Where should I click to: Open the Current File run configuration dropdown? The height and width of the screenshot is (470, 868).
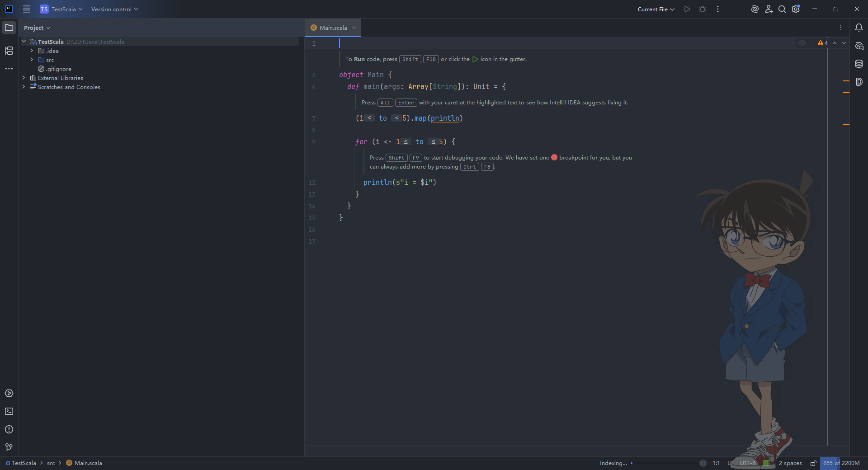656,9
